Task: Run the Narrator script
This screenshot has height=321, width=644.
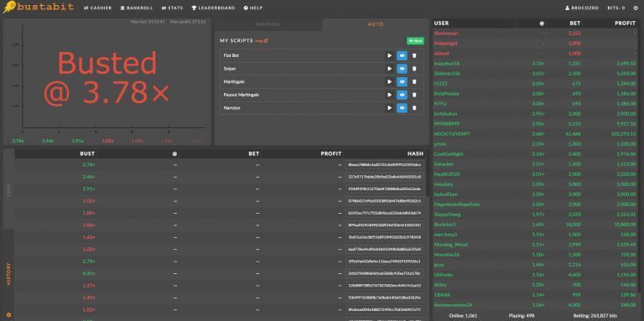Action: pyautogui.click(x=389, y=108)
